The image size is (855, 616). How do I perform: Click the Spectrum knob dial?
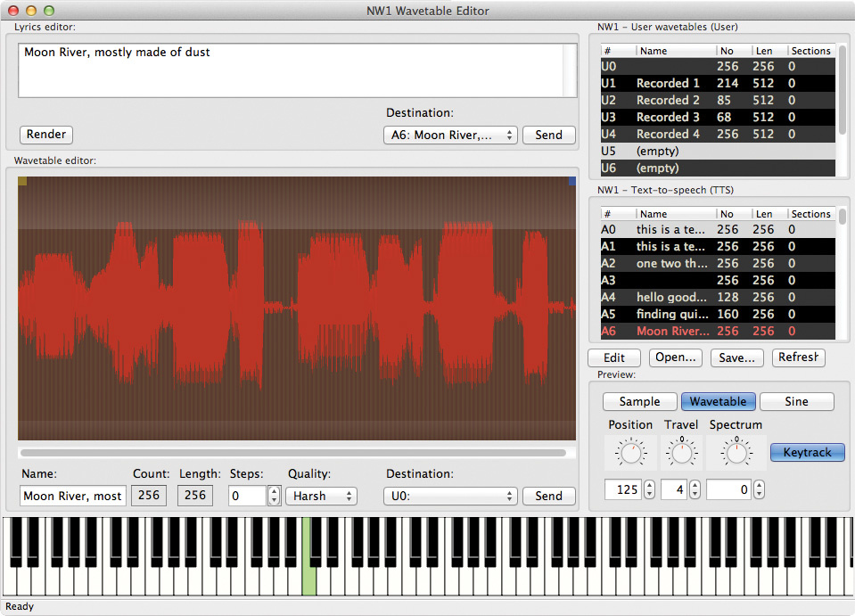click(735, 454)
